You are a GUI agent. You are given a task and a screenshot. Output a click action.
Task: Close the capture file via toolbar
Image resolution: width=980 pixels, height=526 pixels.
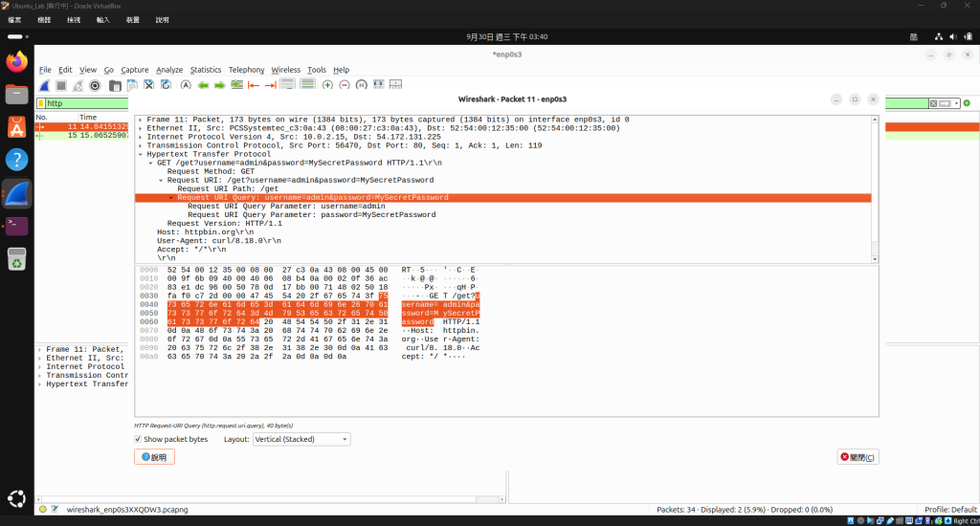click(148, 85)
